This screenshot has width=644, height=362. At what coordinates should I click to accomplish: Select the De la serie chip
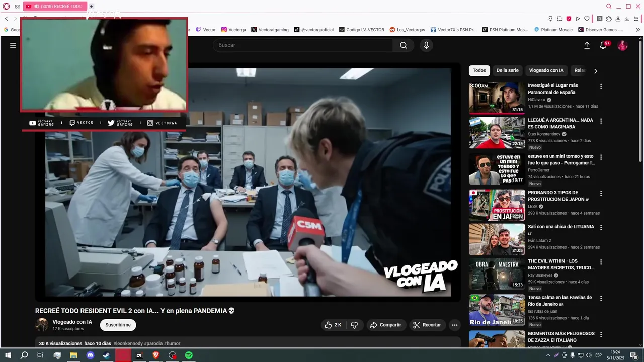tap(507, 71)
